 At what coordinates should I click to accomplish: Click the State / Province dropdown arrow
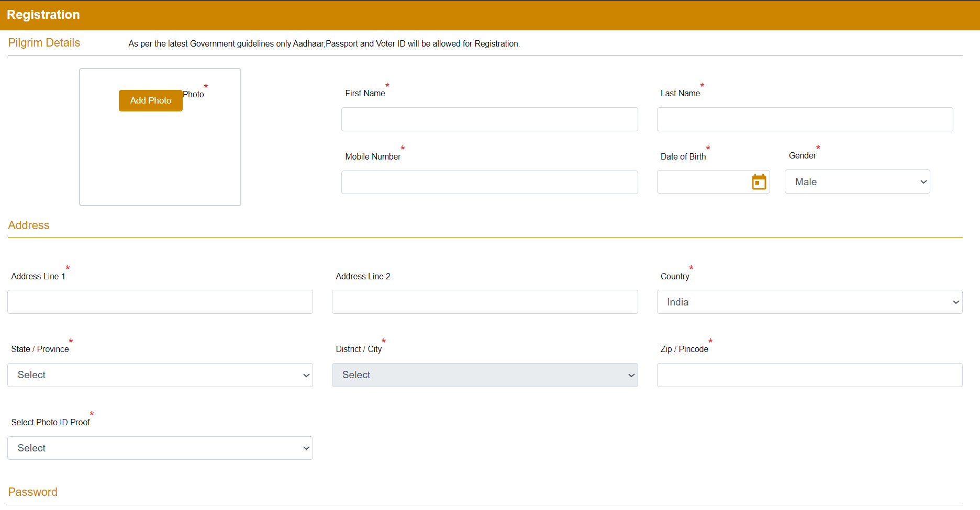tap(305, 375)
